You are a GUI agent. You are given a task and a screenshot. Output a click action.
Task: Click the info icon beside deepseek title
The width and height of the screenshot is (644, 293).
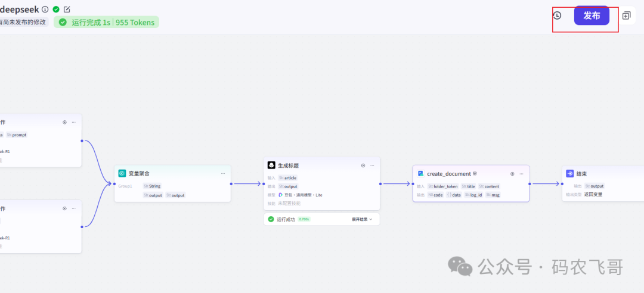pyautogui.click(x=45, y=9)
